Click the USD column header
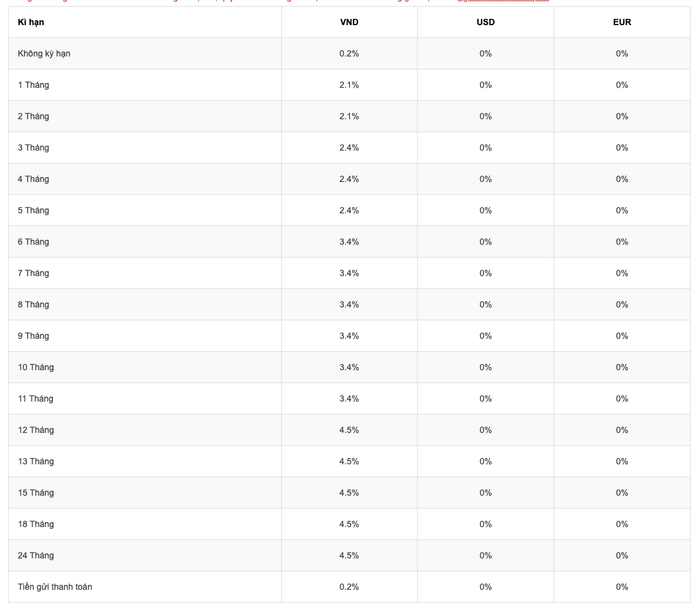The height and width of the screenshot is (610, 700). pos(485,22)
